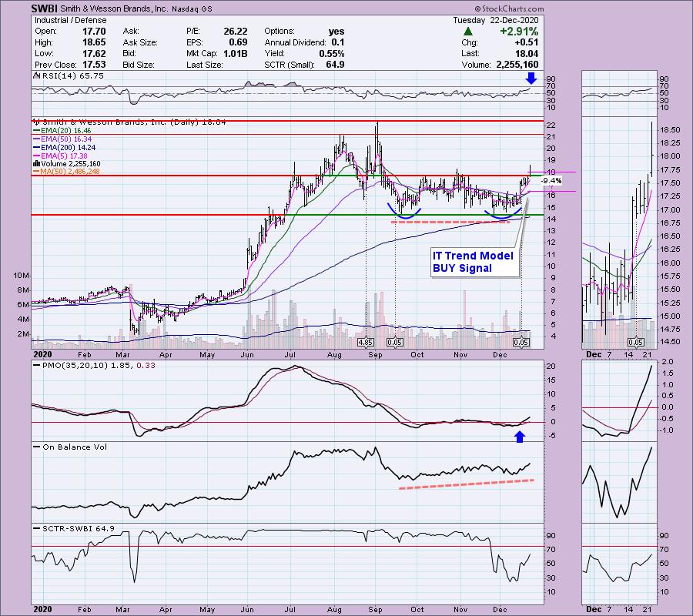Click the P/E ratio value 26.22

tap(235, 32)
